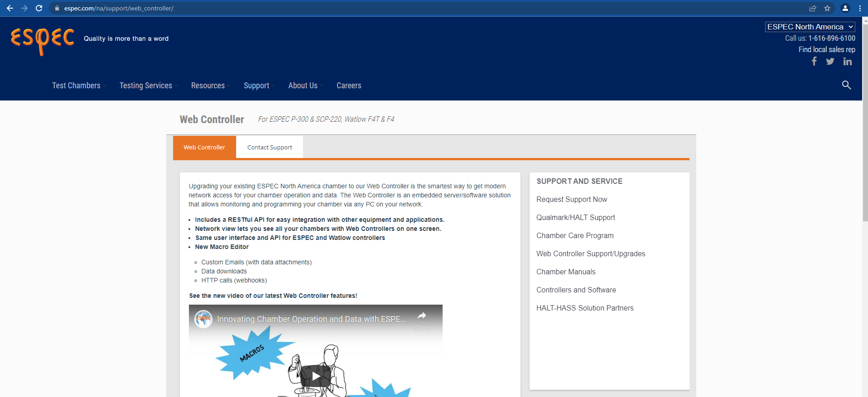Open Qualmark/HALT Support link

576,217
